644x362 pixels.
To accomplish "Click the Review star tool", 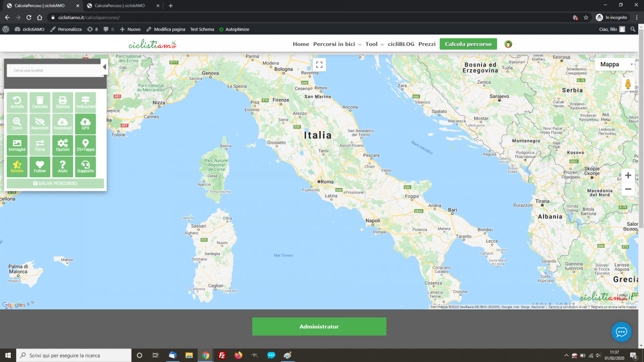I will (17, 167).
